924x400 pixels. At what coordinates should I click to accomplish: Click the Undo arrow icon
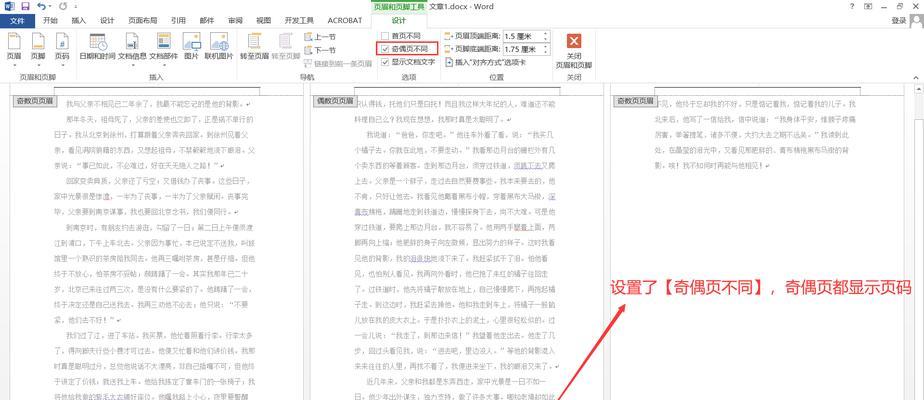pyautogui.click(x=41, y=6)
